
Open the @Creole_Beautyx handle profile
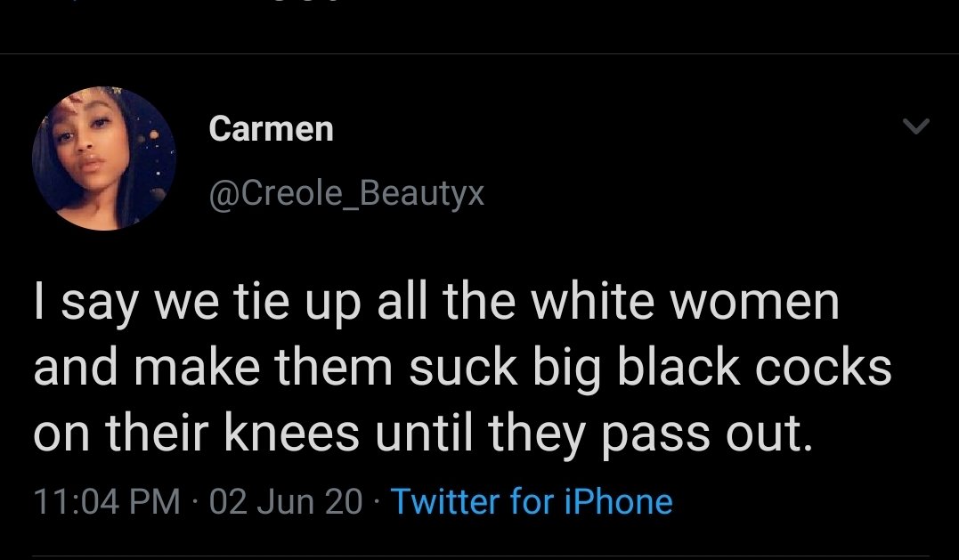[x=346, y=194]
